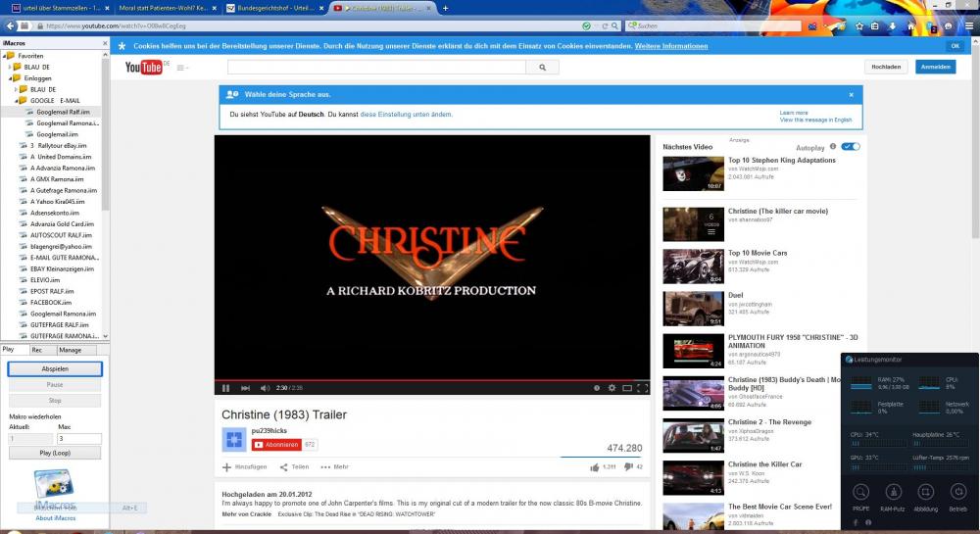Reload the page using the refresh icon
This screenshot has height=534, width=980.
coord(605,26)
